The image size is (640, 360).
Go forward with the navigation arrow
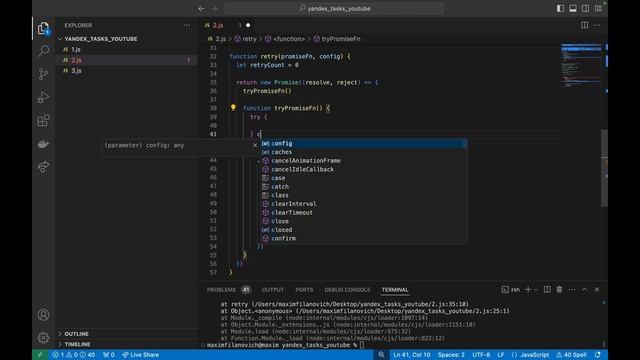coord(214,9)
